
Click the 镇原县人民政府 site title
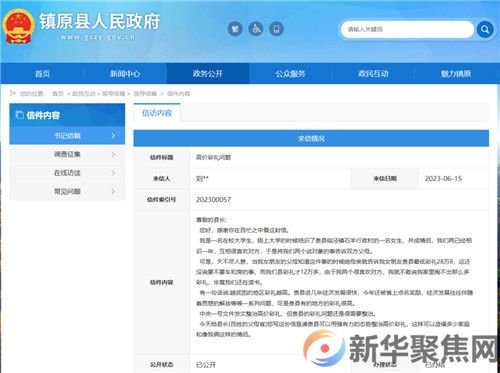[99, 21]
